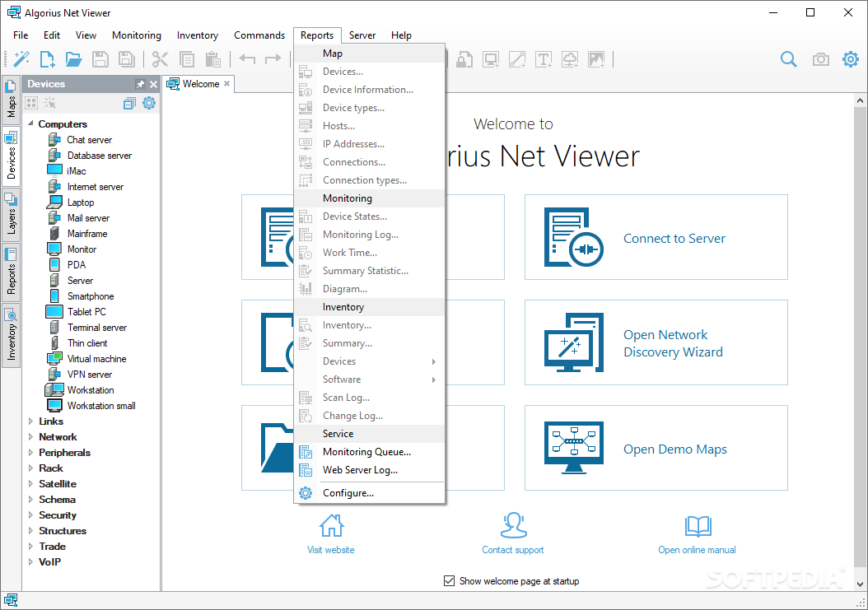Viewport: 868px width, 610px height.
Task: Redo the last action
Action: (x=273, y=58)
